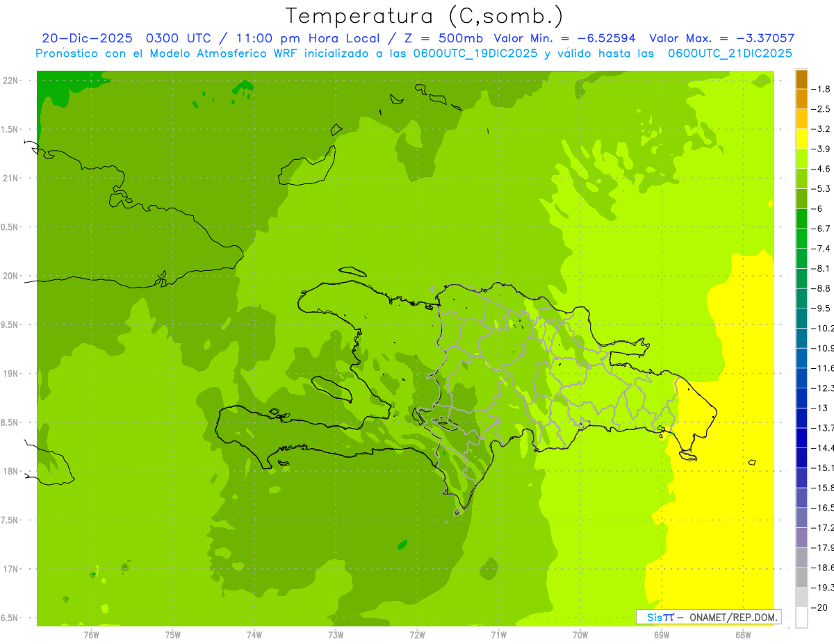Click the '-3.9' colorbar value
This screenshot has width=834, height=644.
click(820, 149)
